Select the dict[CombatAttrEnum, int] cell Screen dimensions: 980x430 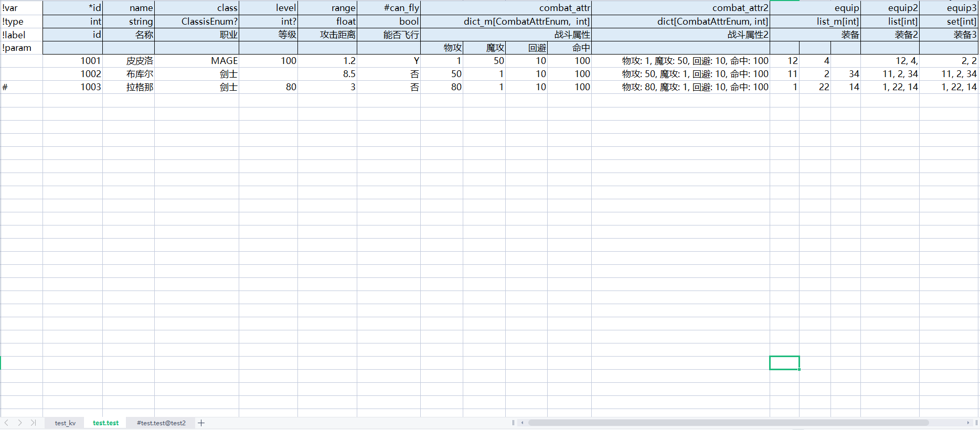[x=680, y=21]
